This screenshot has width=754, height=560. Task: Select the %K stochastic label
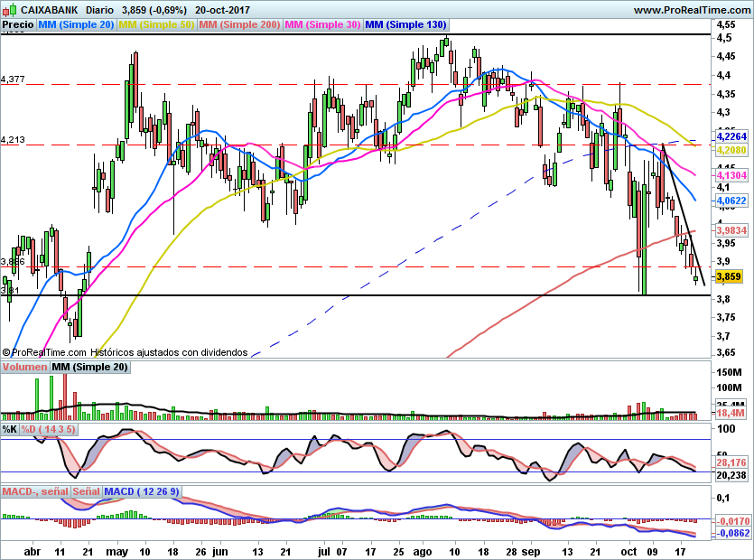[x=10, y=429]
